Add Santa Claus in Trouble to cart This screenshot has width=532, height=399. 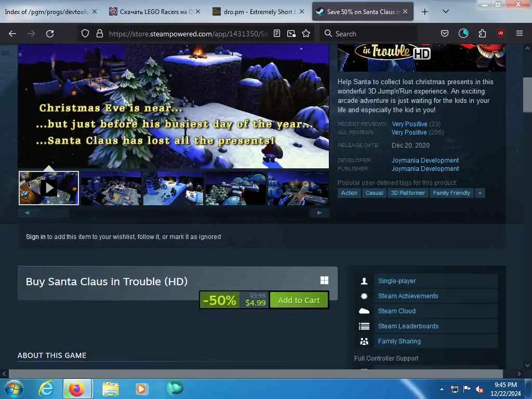(299, 300)
